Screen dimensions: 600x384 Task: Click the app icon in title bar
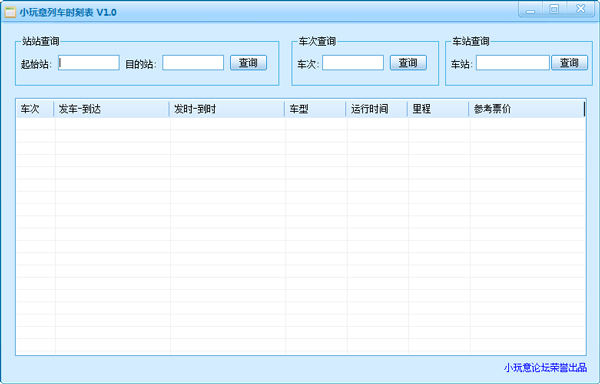(10, 12)
